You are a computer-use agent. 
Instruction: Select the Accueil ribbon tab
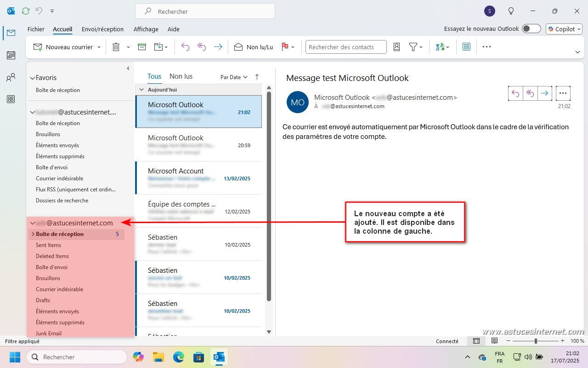62,29
